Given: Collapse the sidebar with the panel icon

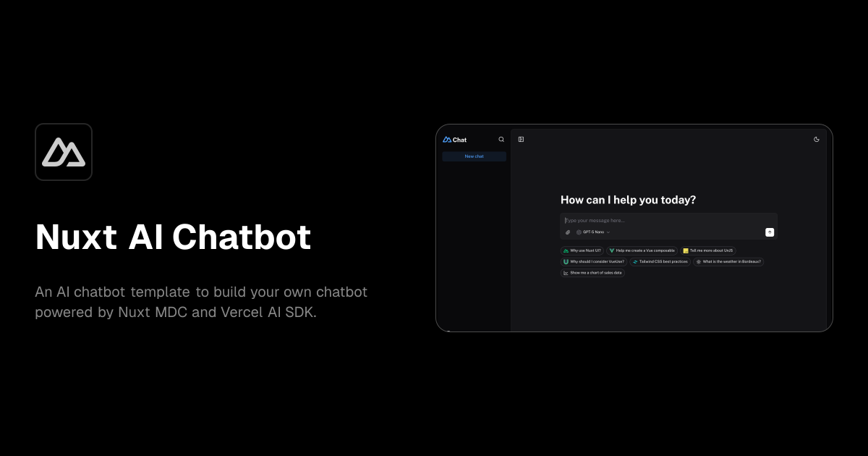Looking at the screenshot, I should (521, 140).
